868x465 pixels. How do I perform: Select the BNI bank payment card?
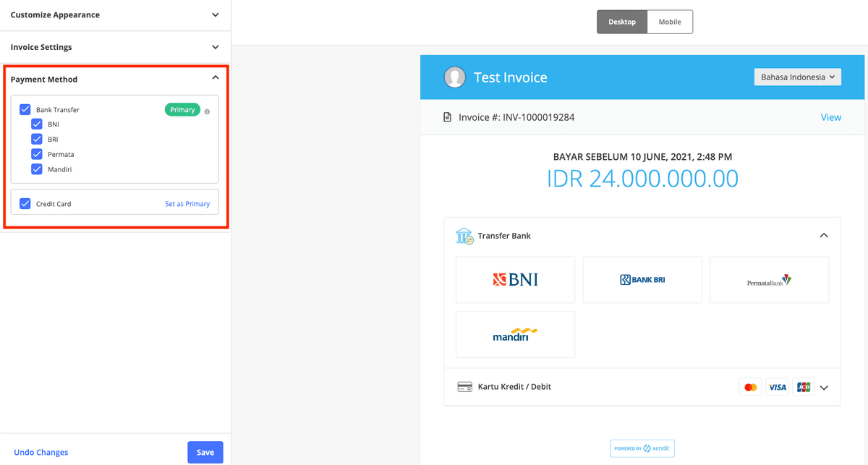point(515,280)
